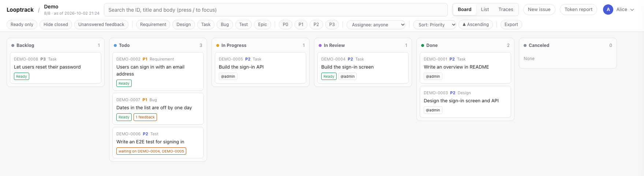Image resolution: width=644 pixels, height=176 pixels.
Task: Click the @admin tag on DEMO-0004
Action: (348, 76)
